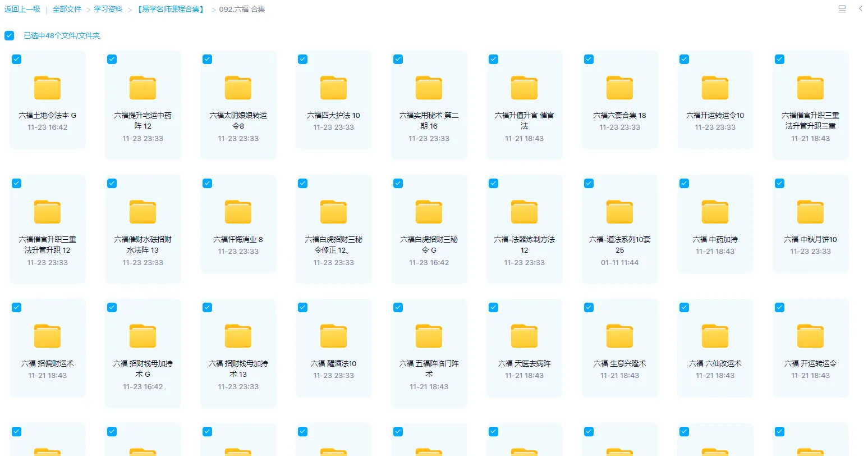Navigate to 【易学名师课程合集】 breadcrumb
868x456 pixels.
point(171,9)
